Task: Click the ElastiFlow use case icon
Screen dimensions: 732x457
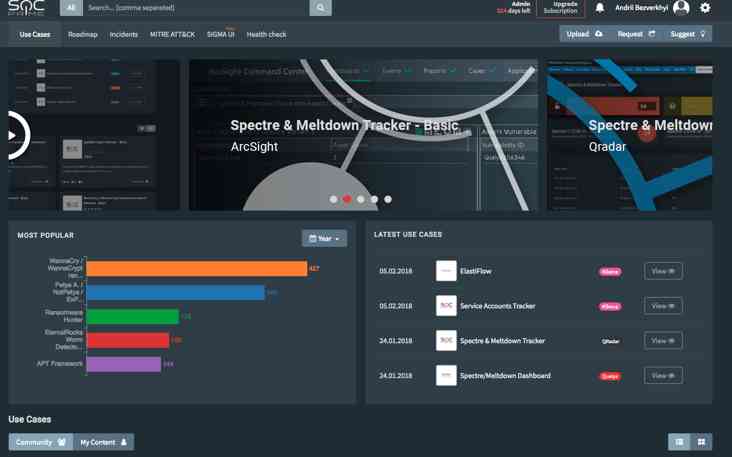Action: pyautogui.click(x=446, y=271)
